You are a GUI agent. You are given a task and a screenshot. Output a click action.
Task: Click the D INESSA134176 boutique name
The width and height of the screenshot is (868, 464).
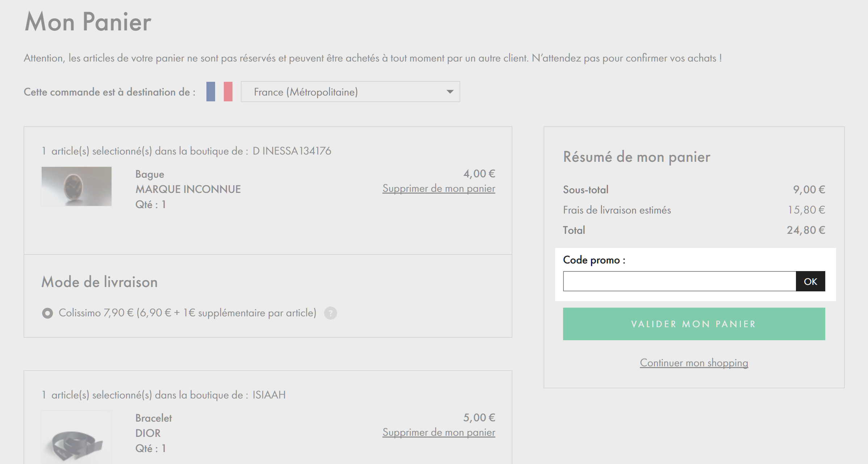(x=292, y=151)
